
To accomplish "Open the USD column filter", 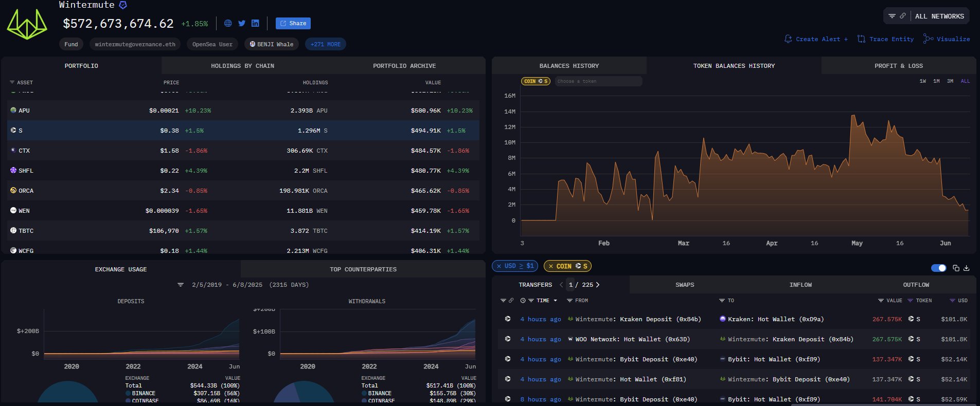I will [x=952, y=301].
